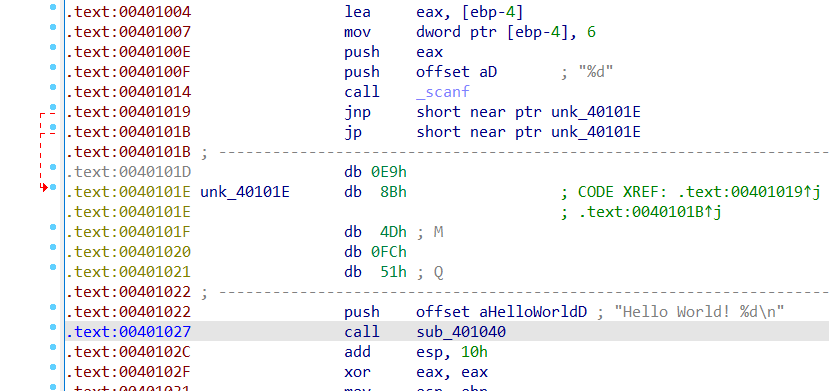Click the address .text:0040100E

(128, 52)
